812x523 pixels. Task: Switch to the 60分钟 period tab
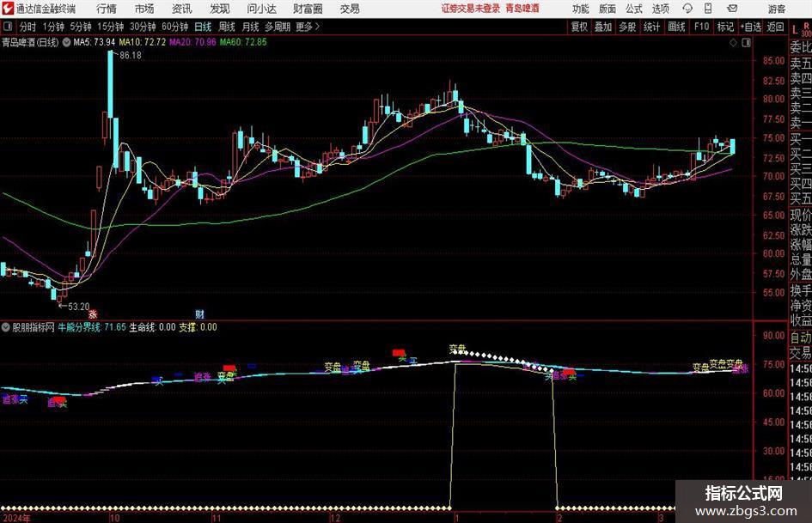(175, 27)
